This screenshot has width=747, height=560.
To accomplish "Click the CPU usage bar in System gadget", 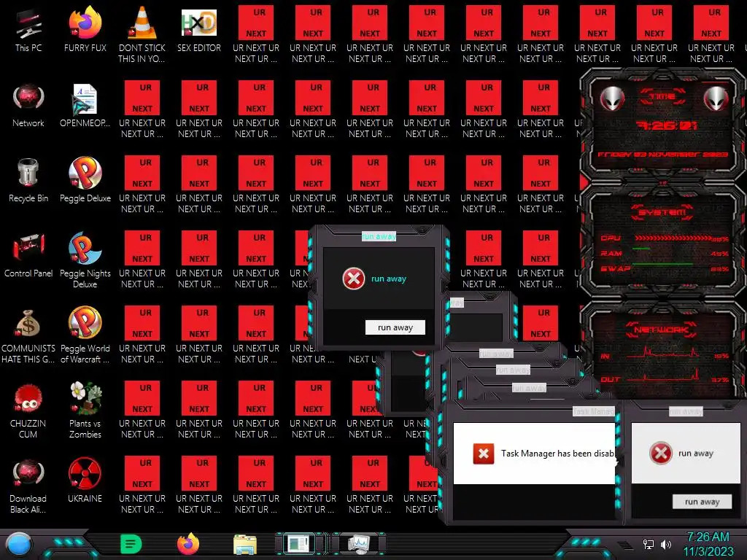I will (673, 238).
